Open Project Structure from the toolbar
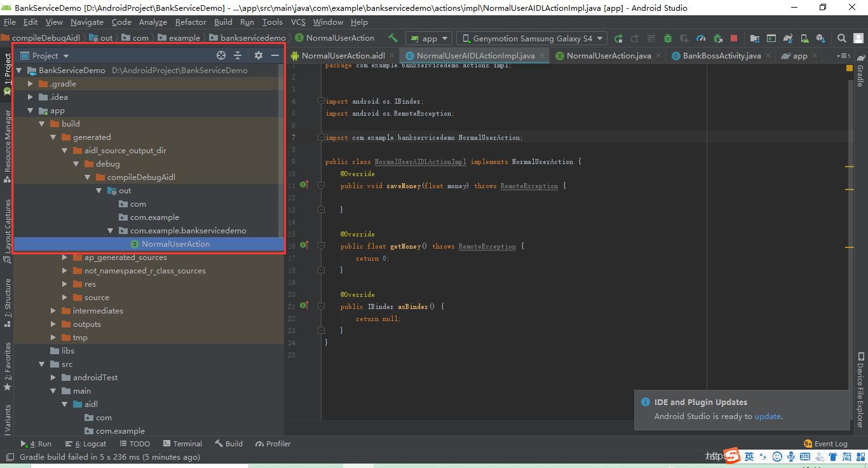The height and width of the screenshot is (468, 868). click(755, 38)
